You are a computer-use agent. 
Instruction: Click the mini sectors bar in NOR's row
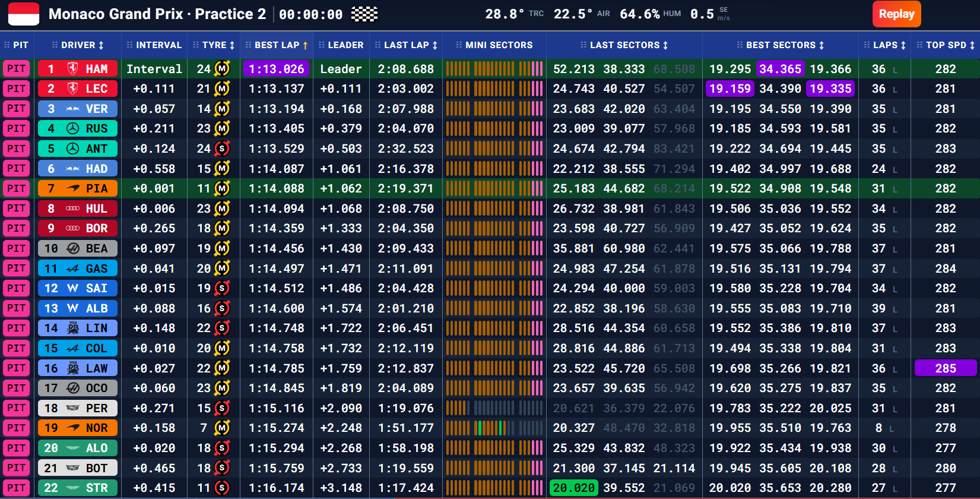(494, 428)
